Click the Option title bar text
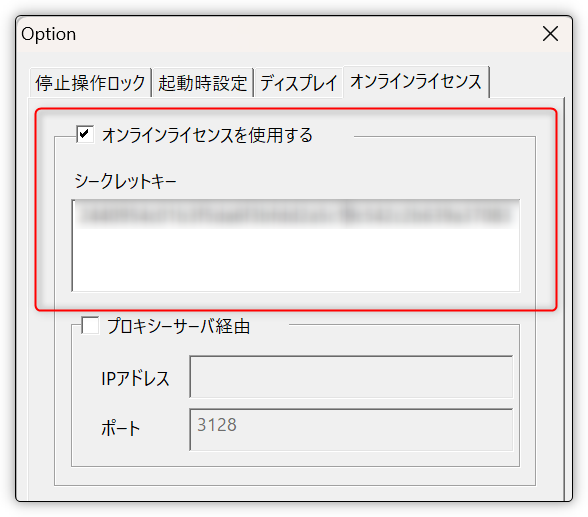The height and width of the screenshot is (517, 588). click(49, 34)
